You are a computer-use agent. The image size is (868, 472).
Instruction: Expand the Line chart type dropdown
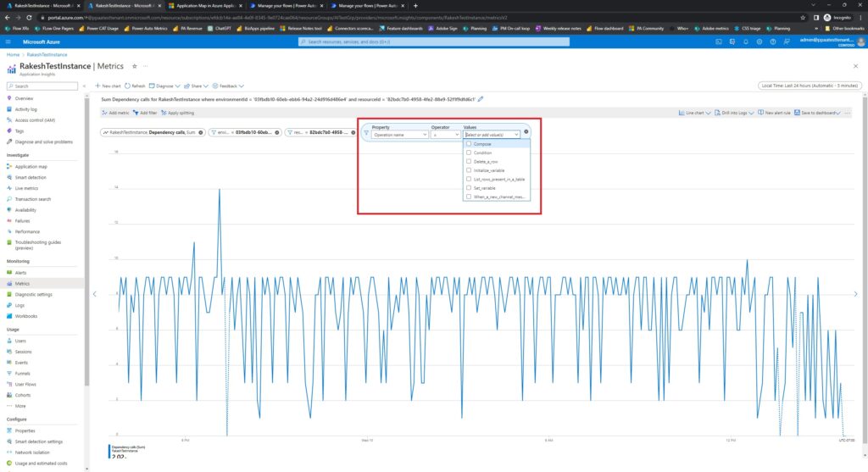click(x=696, y=113)
